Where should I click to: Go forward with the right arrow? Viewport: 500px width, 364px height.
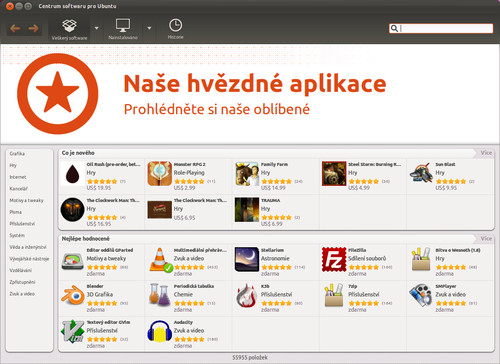point(33,28)
